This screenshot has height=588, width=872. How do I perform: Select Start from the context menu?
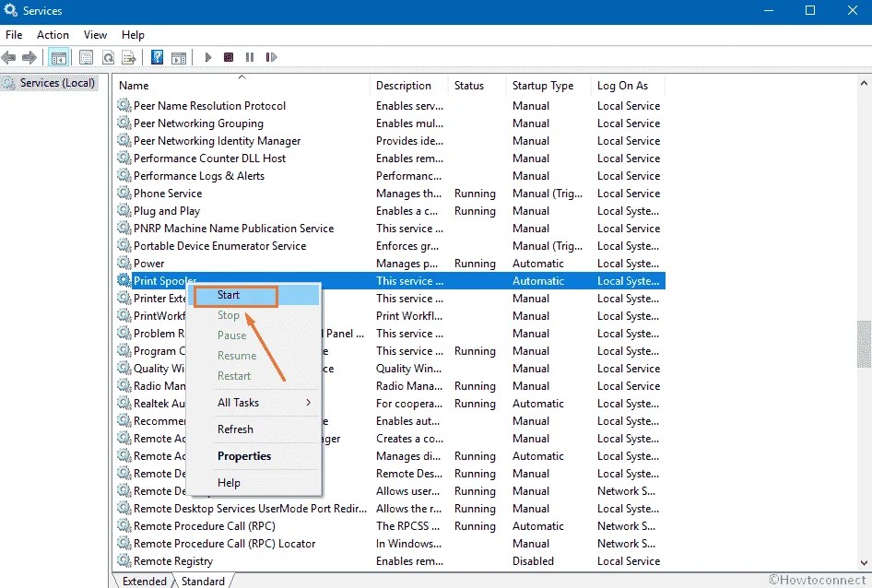point(228,294)
